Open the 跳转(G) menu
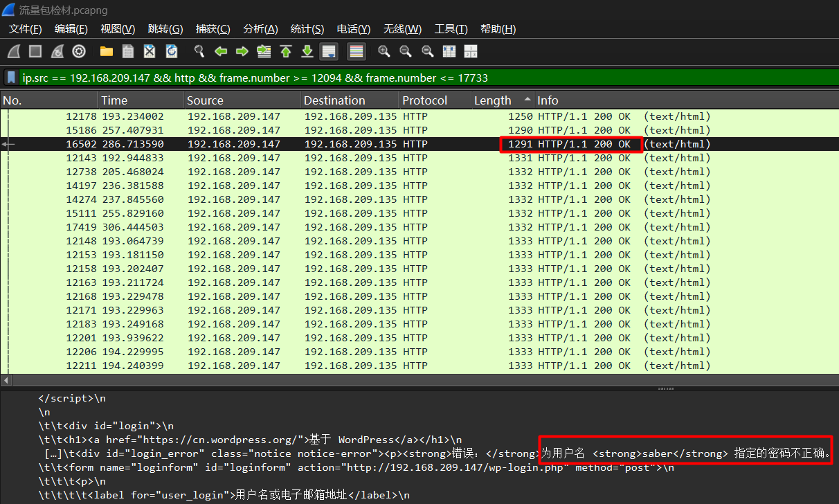 [x=165, y=29]
